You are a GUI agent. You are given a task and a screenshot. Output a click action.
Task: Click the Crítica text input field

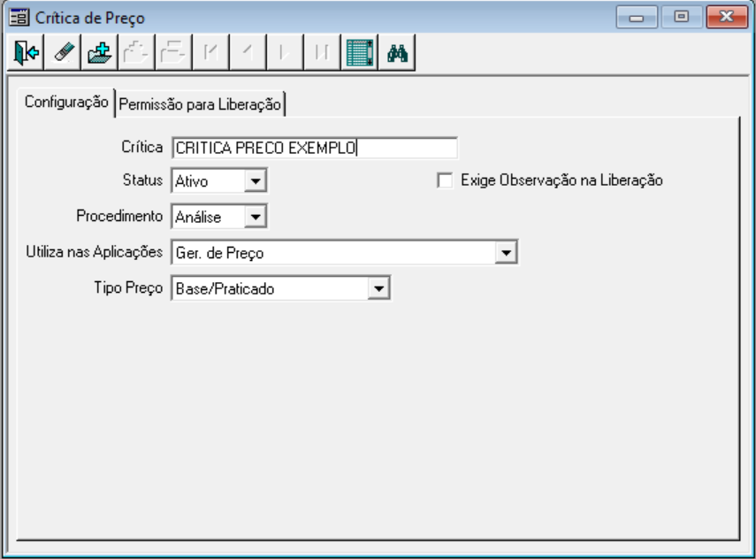315,148
